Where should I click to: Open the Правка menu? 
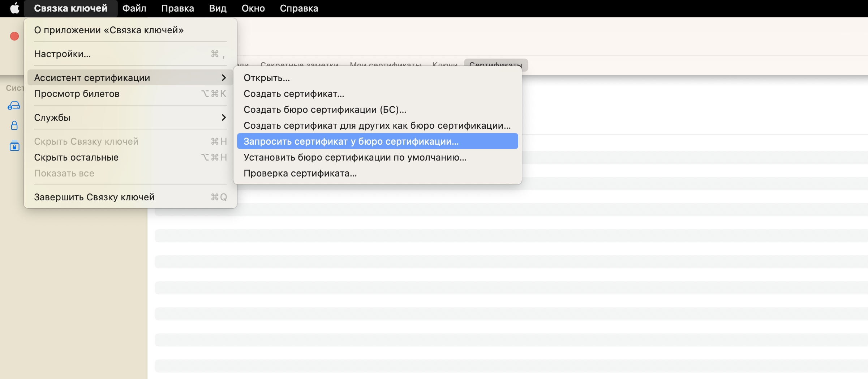[177, 8]
